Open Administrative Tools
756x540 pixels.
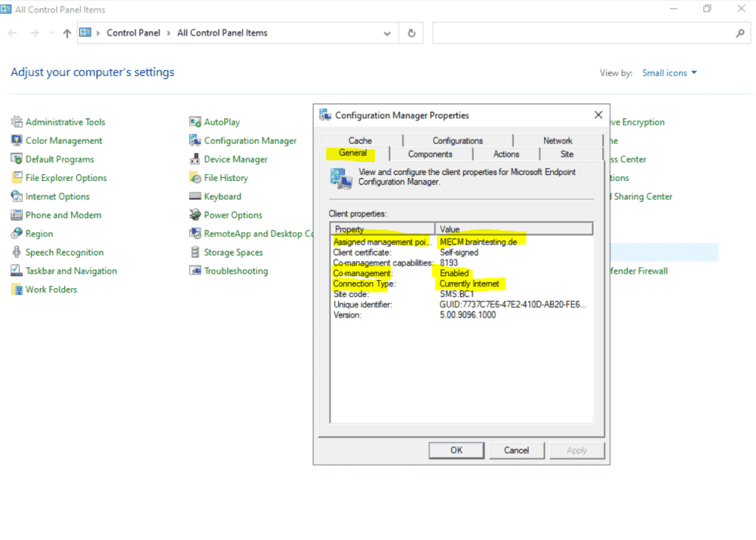tap(65, 121)
